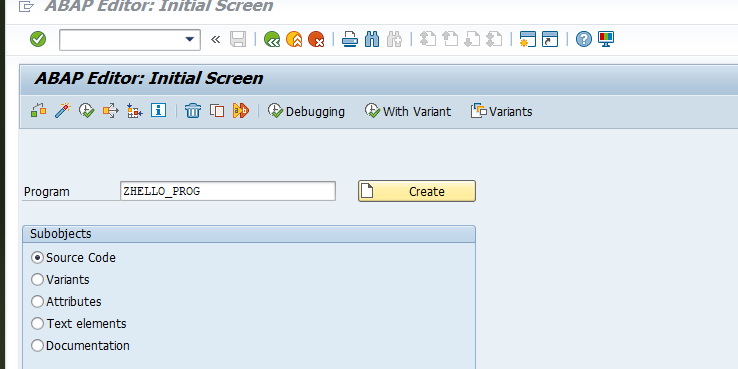The height and width of the screenshot is (369, 738).
Task: Click the orange Exit icon
Action: [x=294, y=39]
